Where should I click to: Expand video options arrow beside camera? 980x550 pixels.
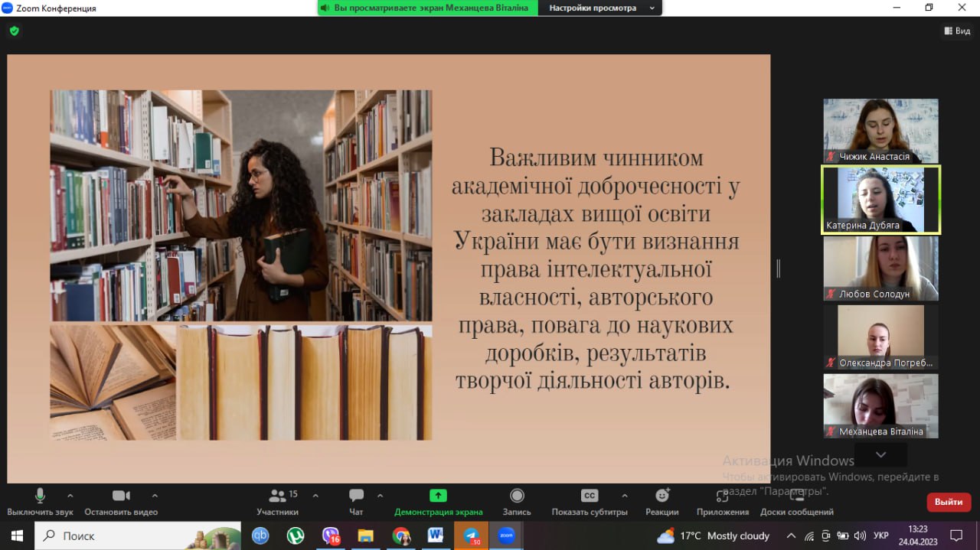[x=155, y=495]
